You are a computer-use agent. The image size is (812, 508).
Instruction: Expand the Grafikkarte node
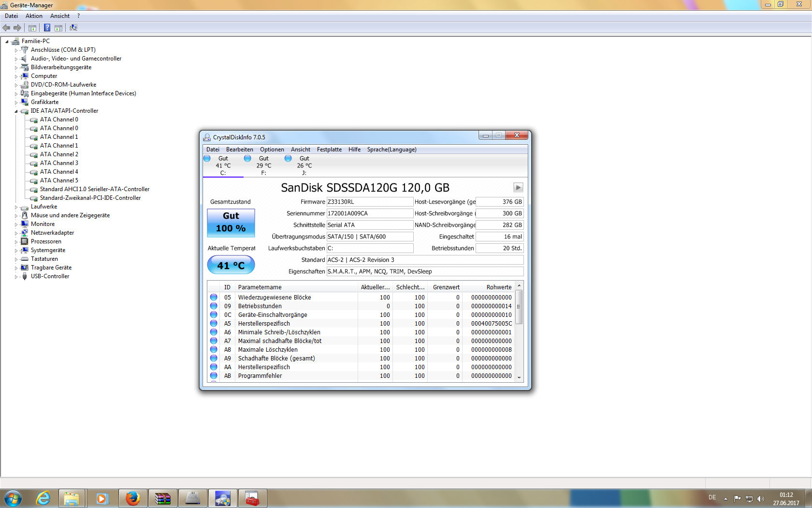pyautogui.click(x=16, y=102)
